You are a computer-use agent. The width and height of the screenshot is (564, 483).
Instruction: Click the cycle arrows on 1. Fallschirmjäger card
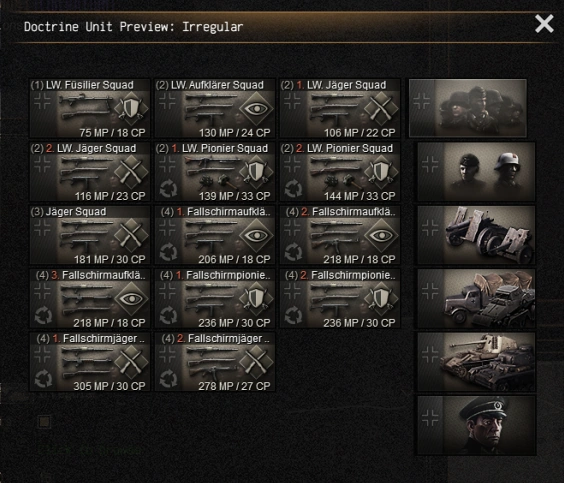pyautogui.click(x=44, y=379)
